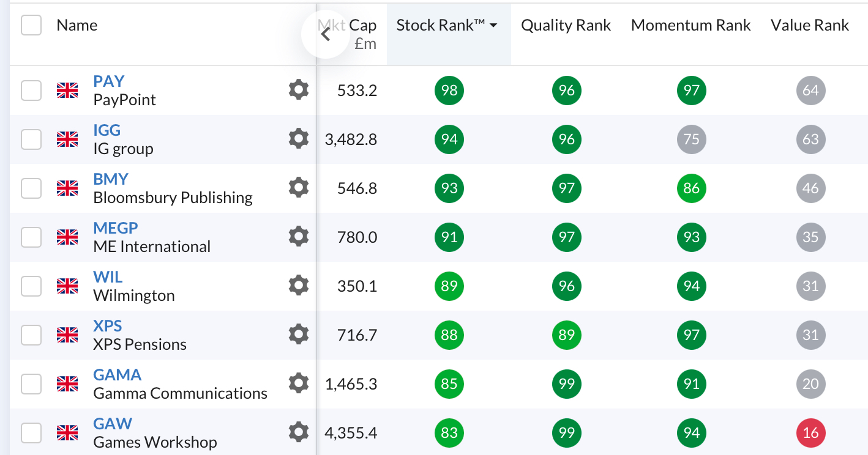This screenshot has height=455, width=868.
Task: Open the gear for Gamma Communications
Action: tap(298, 384)
